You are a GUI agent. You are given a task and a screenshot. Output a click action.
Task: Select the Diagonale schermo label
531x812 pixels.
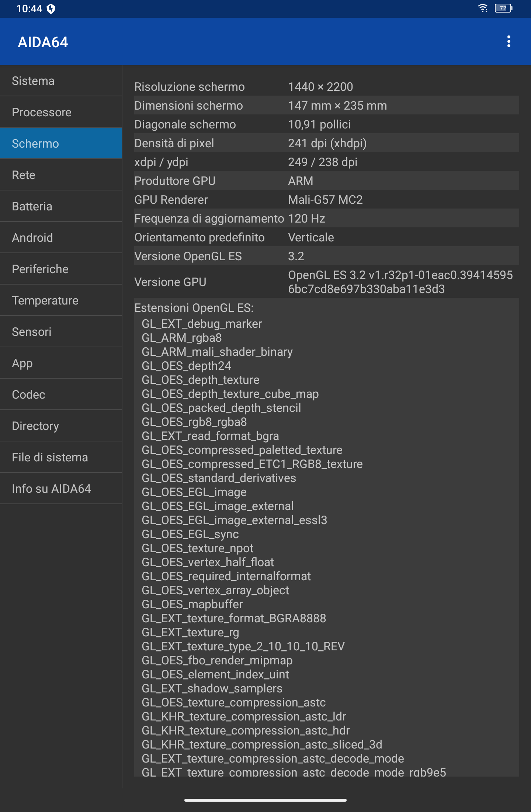coord(185,124)
